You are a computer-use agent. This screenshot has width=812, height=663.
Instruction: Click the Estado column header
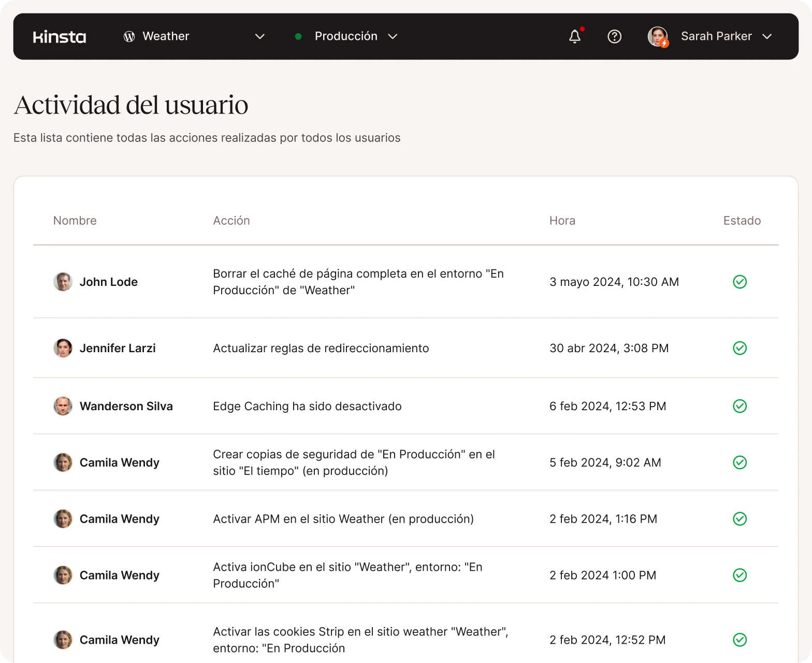742,221
